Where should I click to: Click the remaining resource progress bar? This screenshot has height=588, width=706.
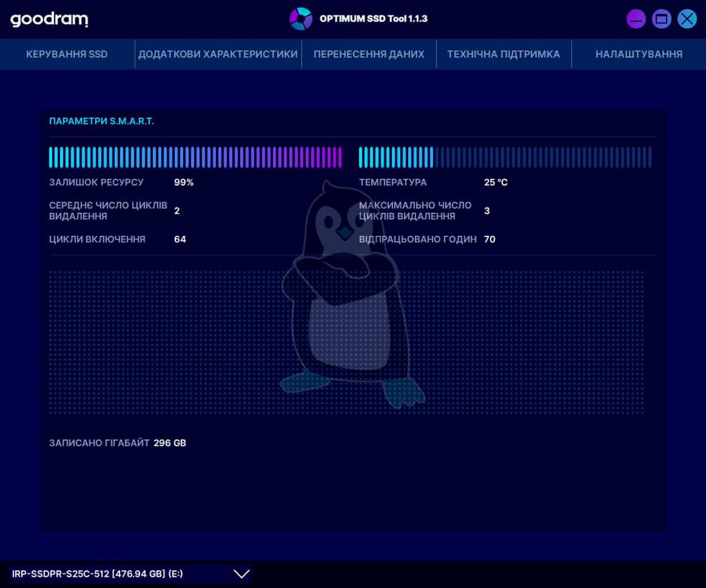coord(195,158)
